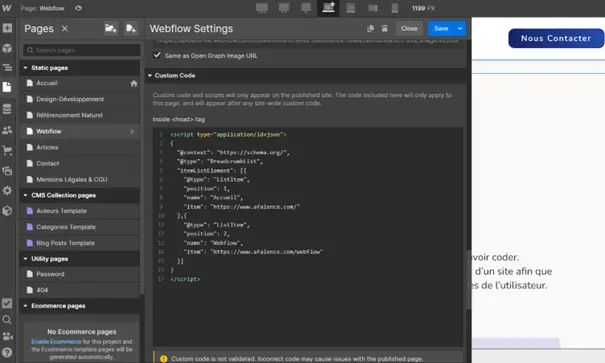Image resolution: width=605 pixels, height=363 pixels.
Task: Open the CMS Collections database panel
Action: coord(7,109)
